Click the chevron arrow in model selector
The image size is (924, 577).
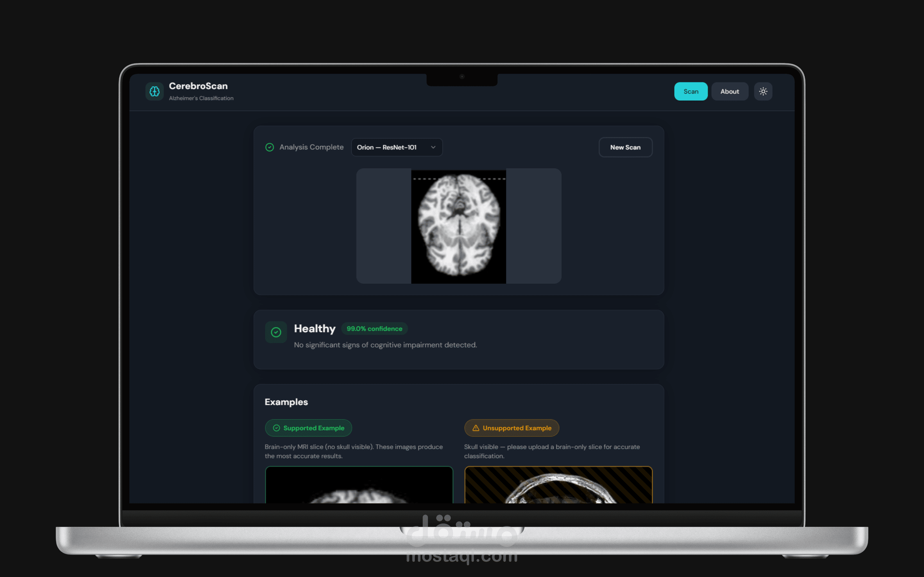[x=433, y=147]
